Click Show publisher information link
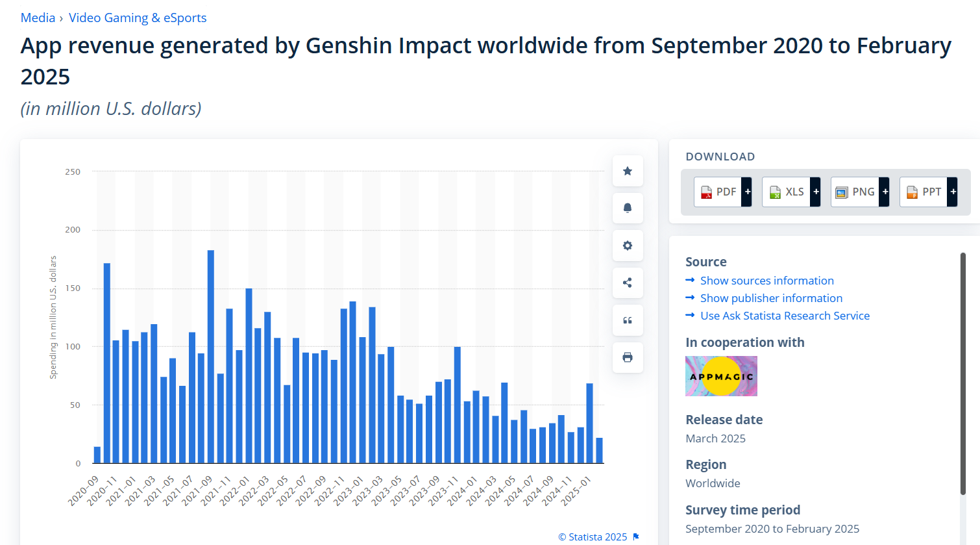Viewport: 980px width, 545px height. click(771, 298)
